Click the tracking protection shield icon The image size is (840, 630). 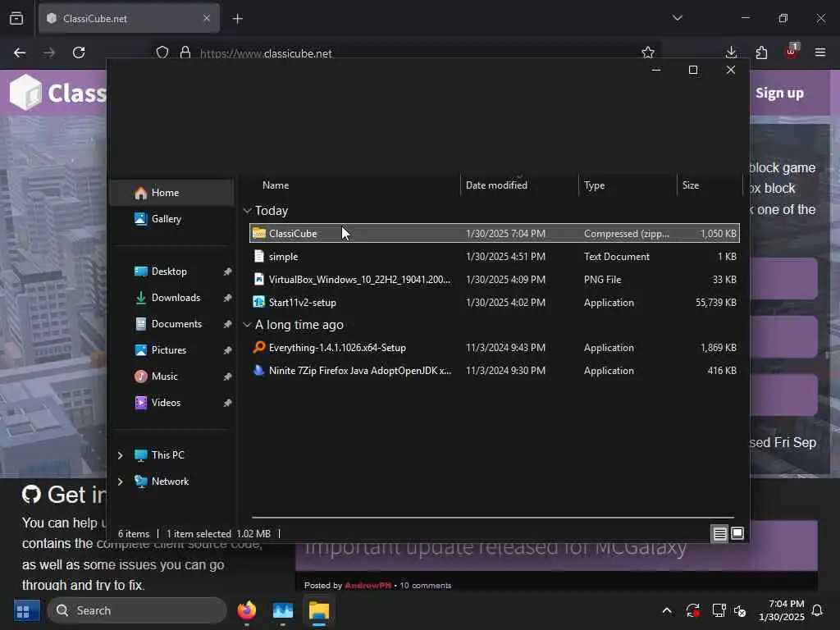[162, 52]
